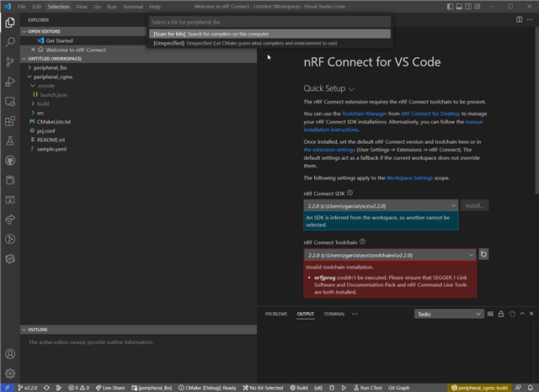Click the refresh toolchain button
Image resolution: width=539 pixels, height=392 pixels.
coord(483,254)
